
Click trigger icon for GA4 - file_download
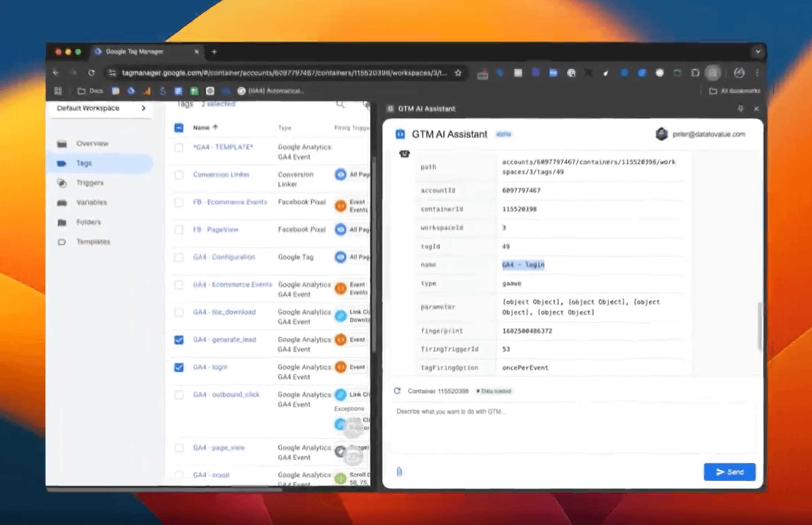(340, 316)
